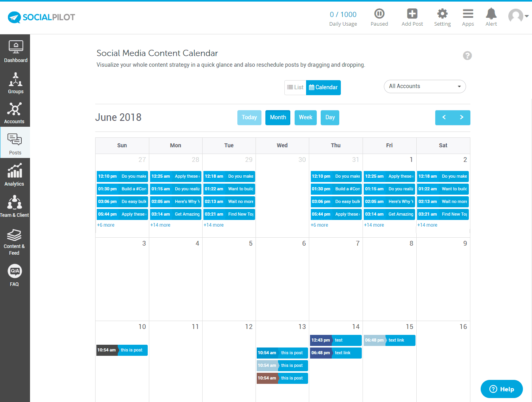This screenshot has height=402, width=532.
Task: Open 12:10 pm post on Sunday 27
Action: pyautogui.click(x=122, y=177)
